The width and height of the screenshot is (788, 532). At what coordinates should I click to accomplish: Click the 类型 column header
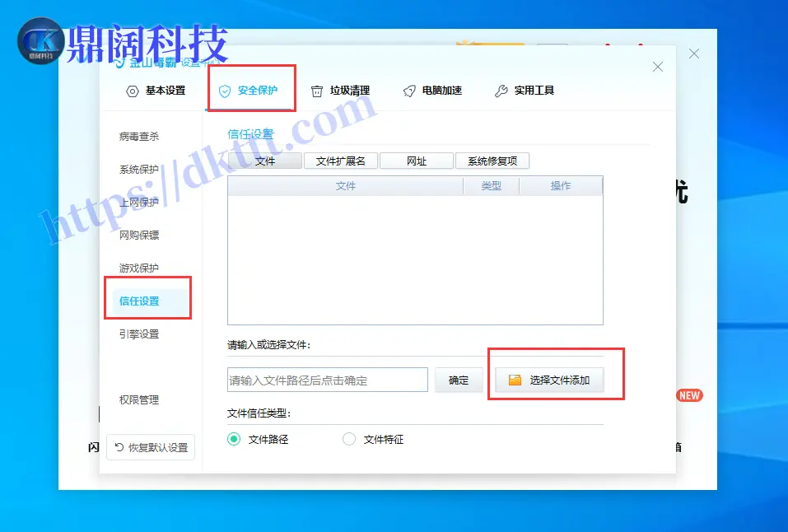491,186
